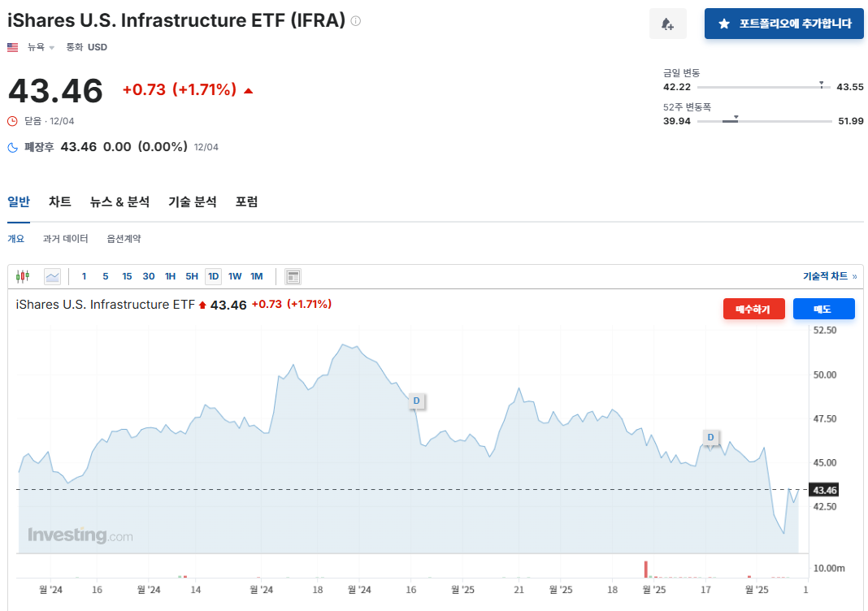This screenshot has width=868, height=611.
Task: Click the 10.00m volume axis label
Action: pos(829,568)
